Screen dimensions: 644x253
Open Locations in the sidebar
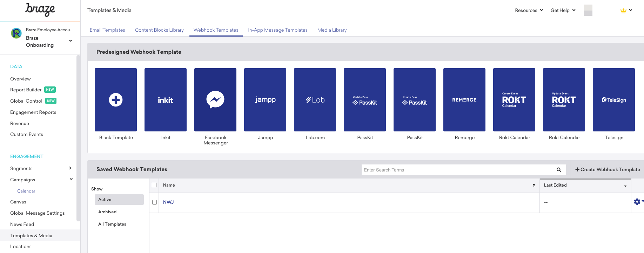pos(21,246)
